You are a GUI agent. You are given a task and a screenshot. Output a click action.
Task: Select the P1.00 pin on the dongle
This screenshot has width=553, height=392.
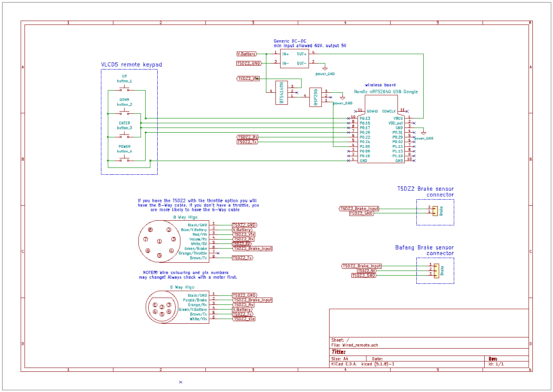365,146
